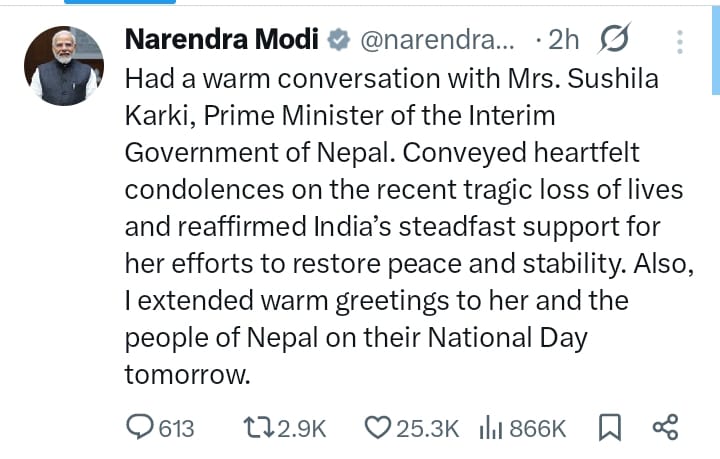
Task: Open the reply speech bubble icon
Action: (140, 427)
